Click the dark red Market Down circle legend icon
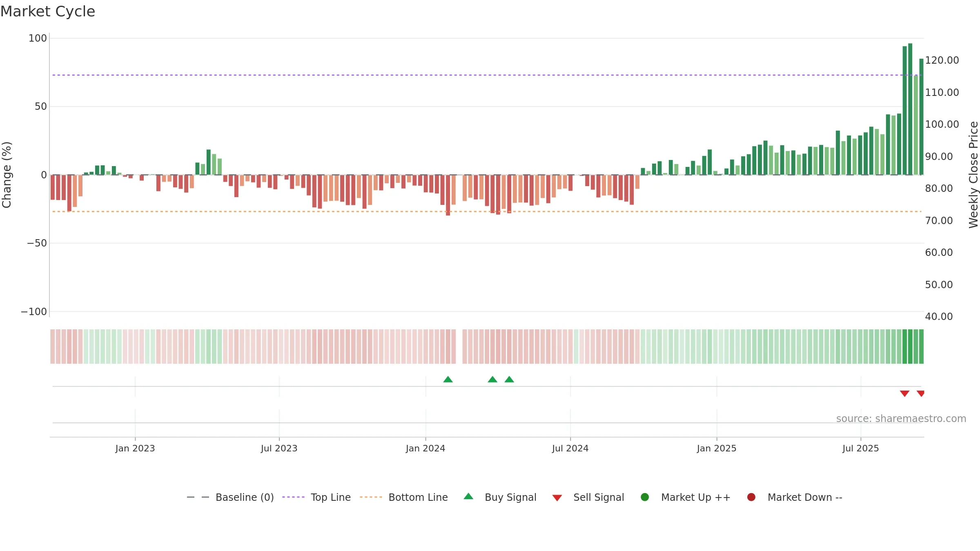The image size is (980, 551). pyautogui.click(x=751, y=497)
